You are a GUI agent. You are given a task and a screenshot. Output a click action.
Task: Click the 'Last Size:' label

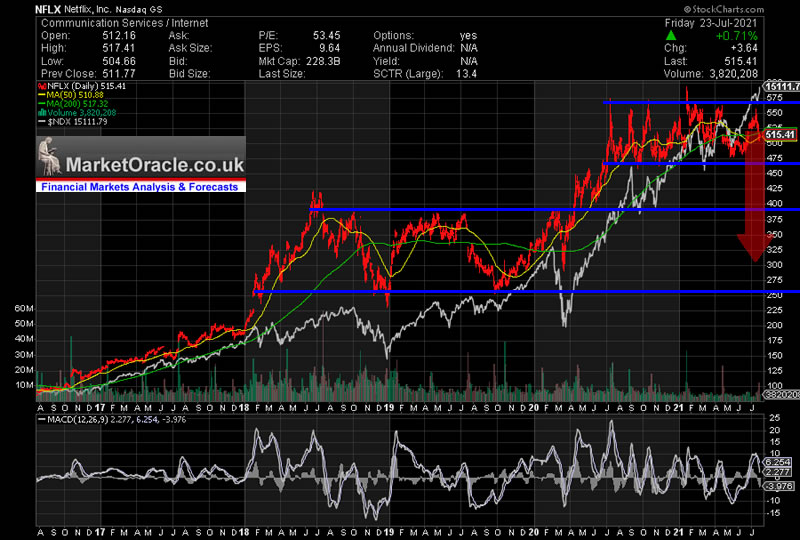(282, 73)
